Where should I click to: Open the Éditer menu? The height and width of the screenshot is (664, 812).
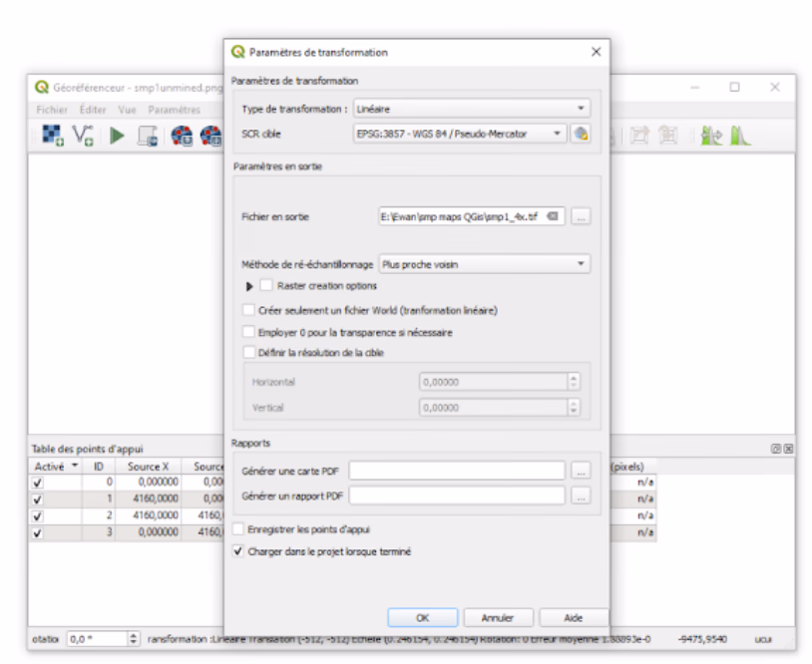point(93,110)
